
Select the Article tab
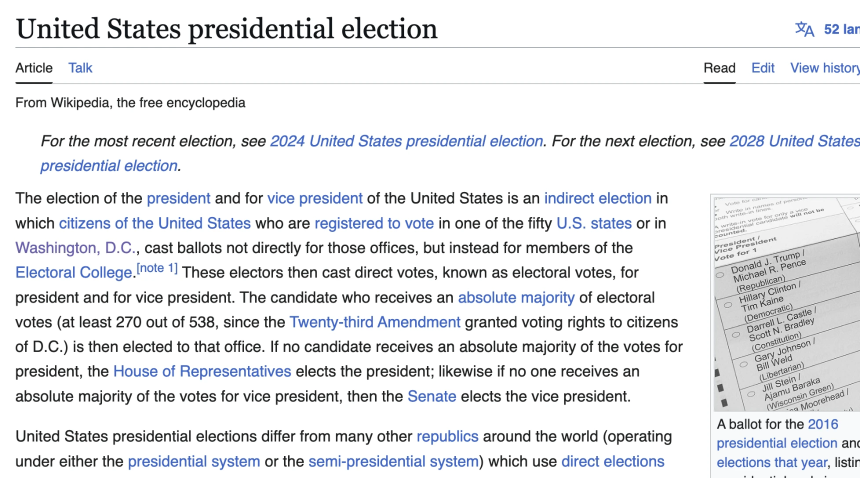pyautogui.click(x=34, y=68)
